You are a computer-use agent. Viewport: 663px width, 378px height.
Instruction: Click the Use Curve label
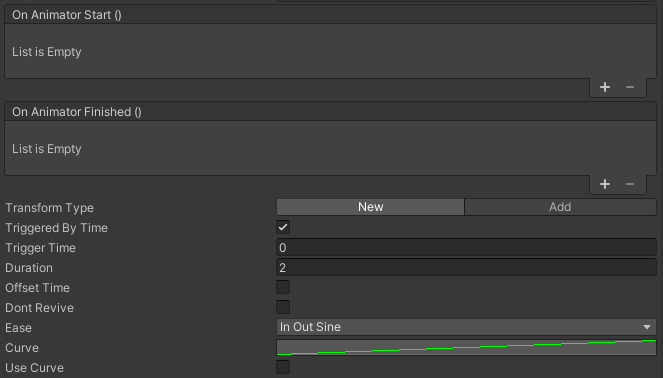[34, 368]
